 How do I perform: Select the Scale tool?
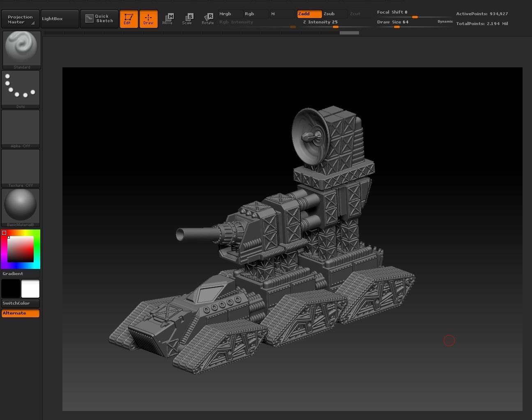coord(188,19)
